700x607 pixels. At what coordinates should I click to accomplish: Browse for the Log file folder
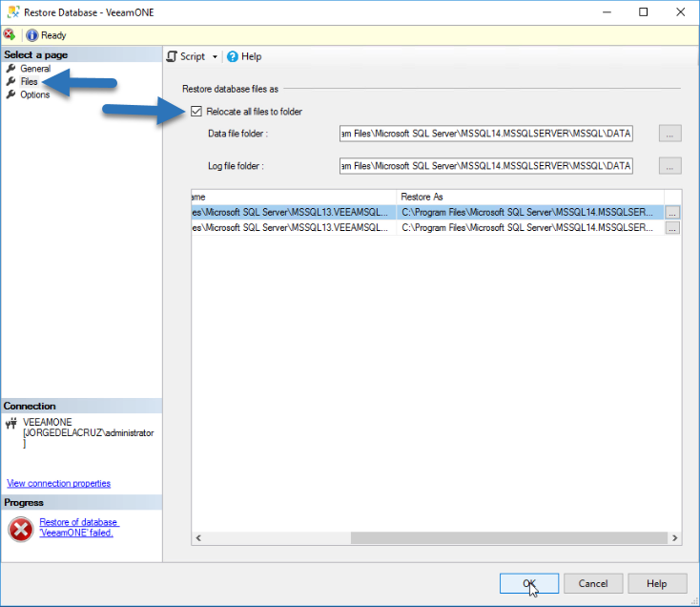tap(670, 166)
